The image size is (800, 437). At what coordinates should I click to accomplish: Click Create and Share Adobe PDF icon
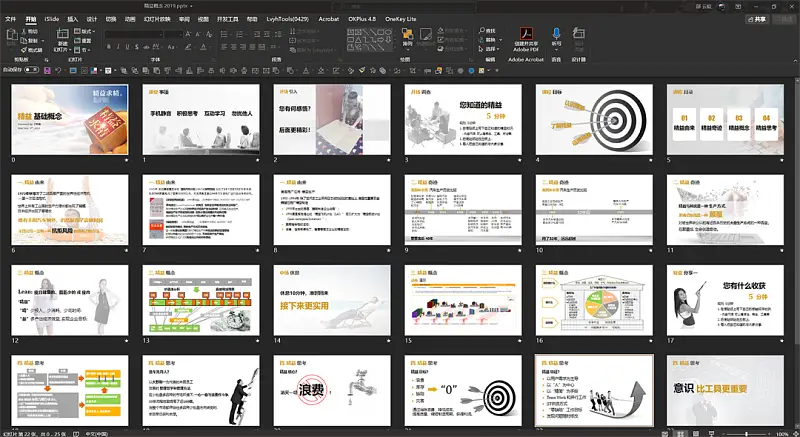(526, 34)
